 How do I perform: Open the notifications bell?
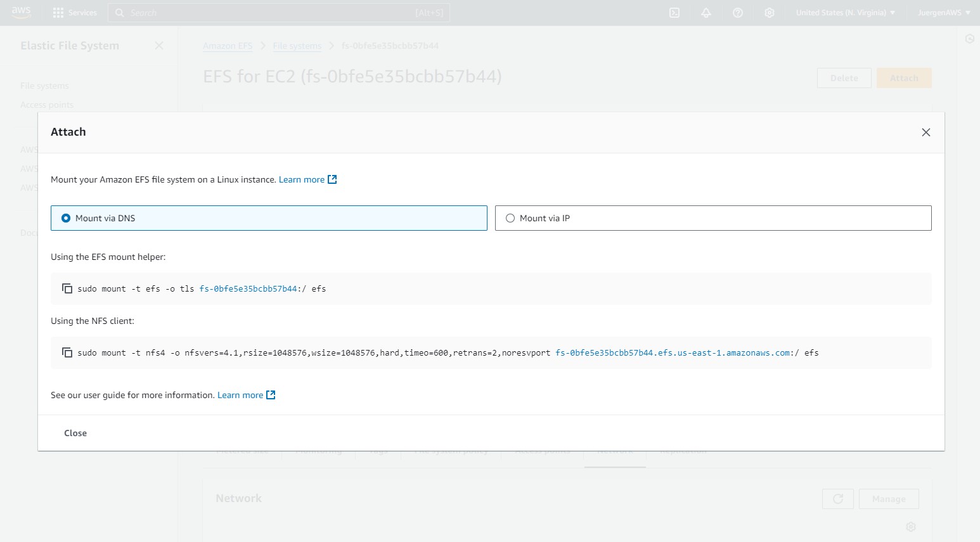click(x=706, y=13)
